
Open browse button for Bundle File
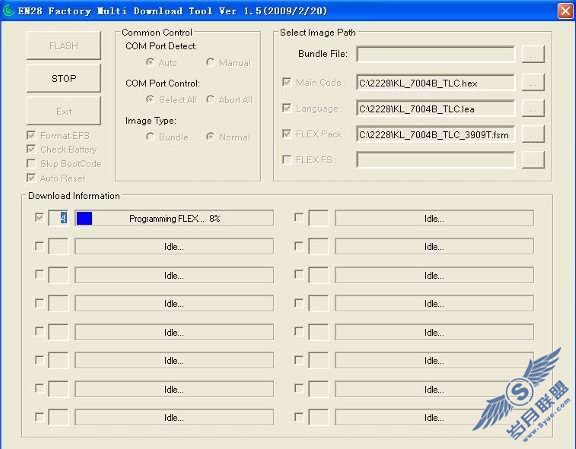coord(533,54)
